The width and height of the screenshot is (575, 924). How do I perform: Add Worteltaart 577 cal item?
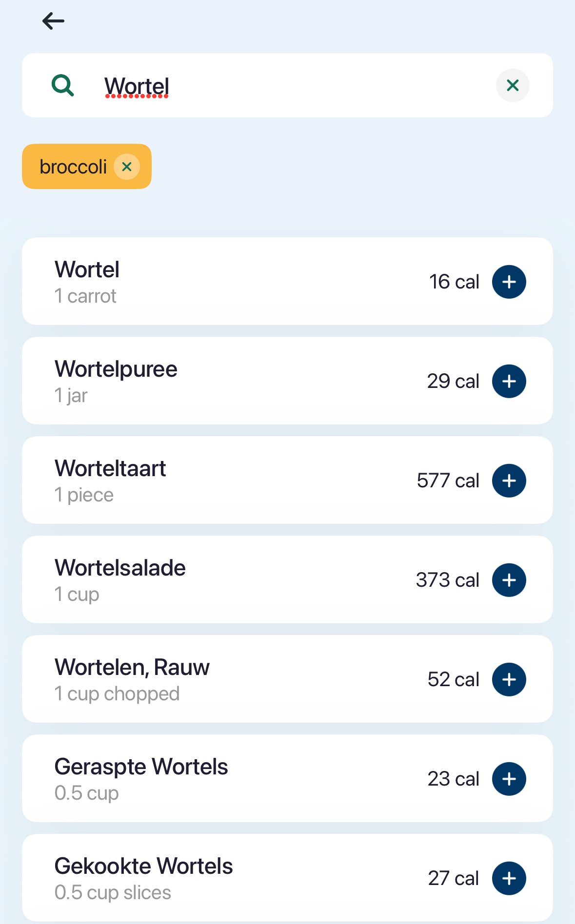tap(509, 481)
